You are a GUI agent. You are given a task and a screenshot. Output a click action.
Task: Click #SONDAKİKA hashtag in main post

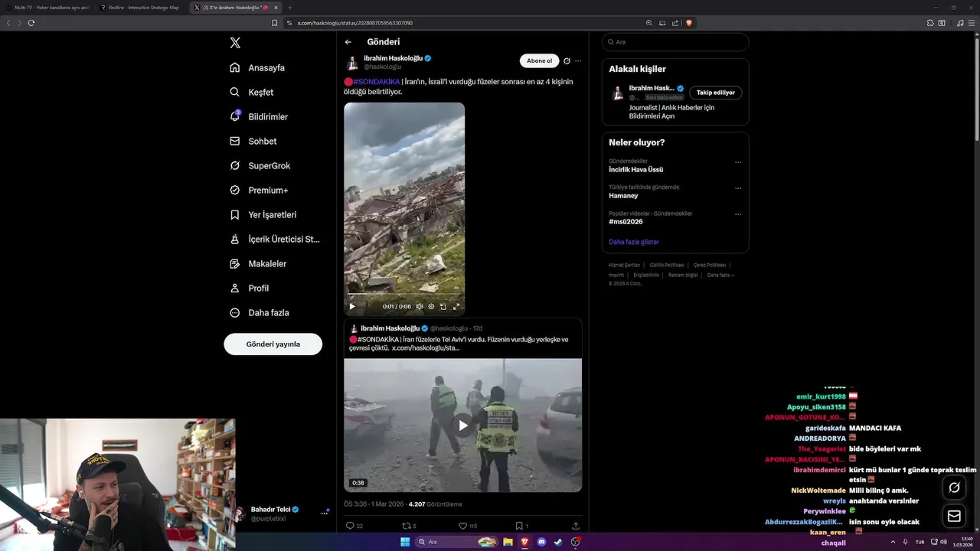click(377, 82)
